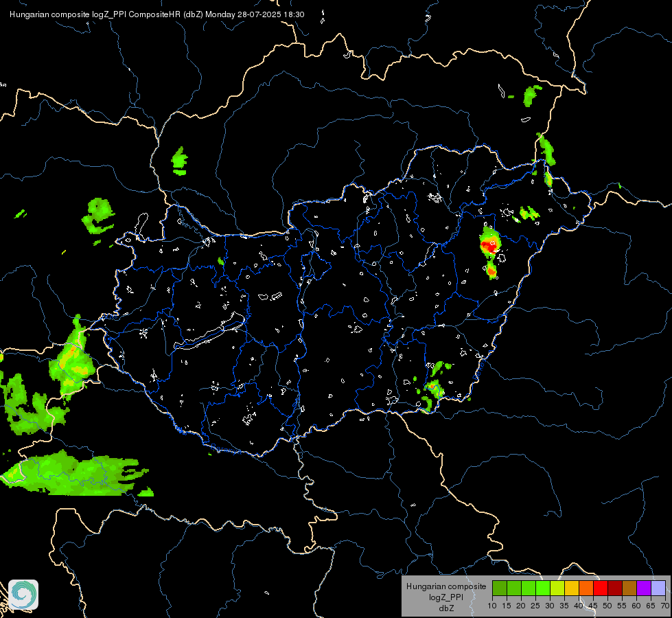Select the 60–65 dBZ purple swatch

644,588
